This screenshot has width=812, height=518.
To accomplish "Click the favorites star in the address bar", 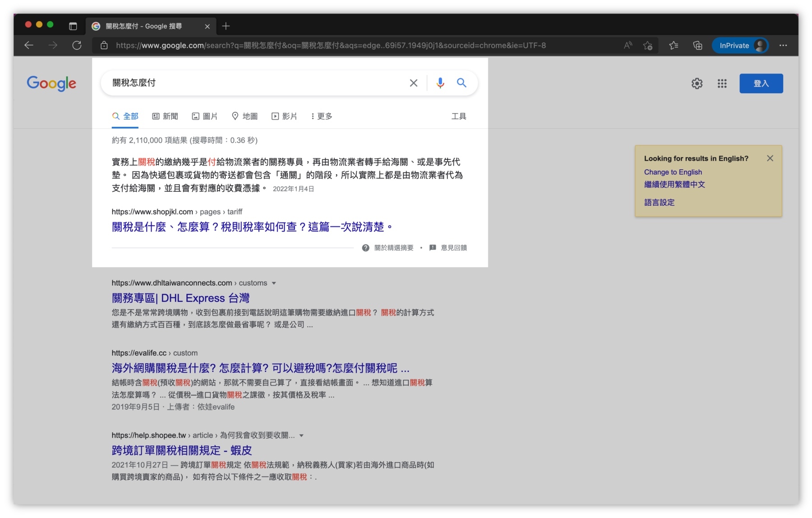I will pos(648,45).
